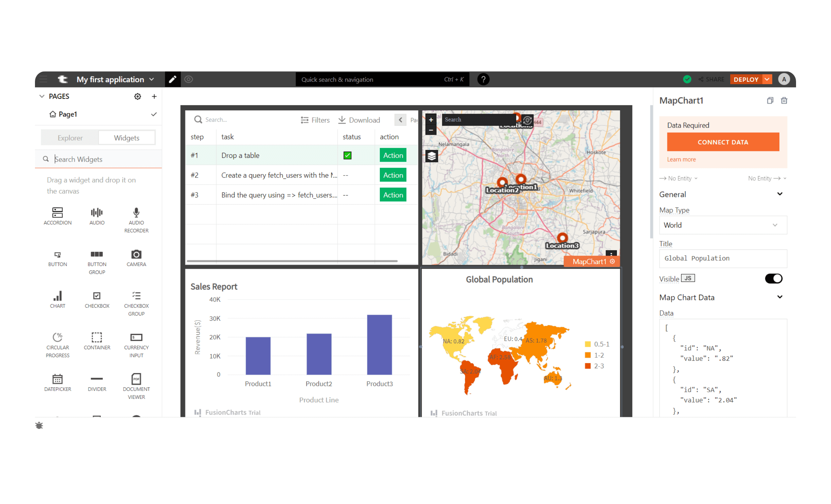This screenshot has height=504, width=831.
Task: Collapse the General section
Action: 780,194
